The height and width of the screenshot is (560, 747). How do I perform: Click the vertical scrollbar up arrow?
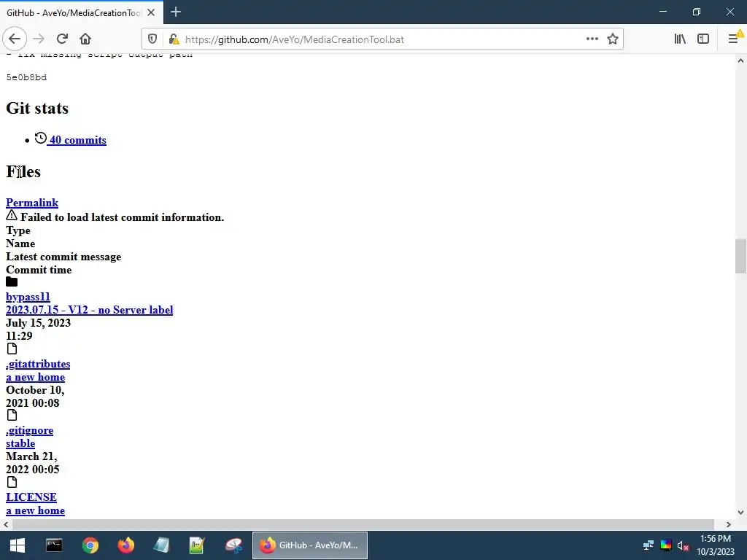(740, 61)
